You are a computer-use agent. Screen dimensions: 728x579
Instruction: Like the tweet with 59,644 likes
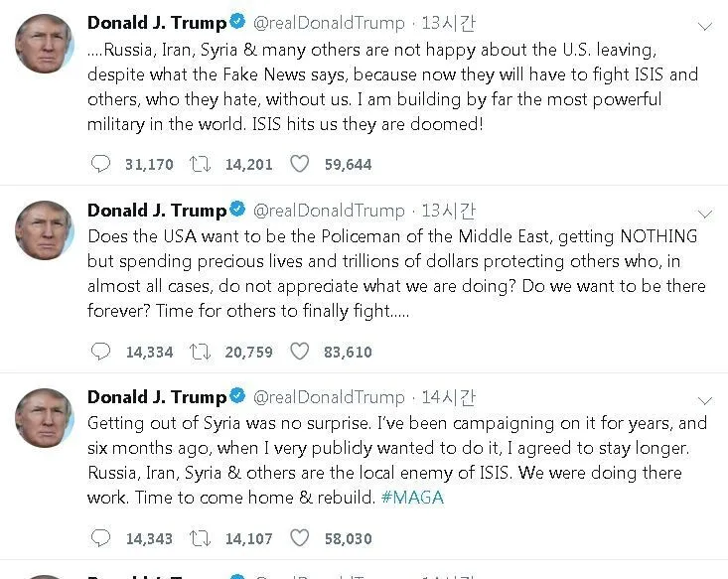(x=299, y=164)
